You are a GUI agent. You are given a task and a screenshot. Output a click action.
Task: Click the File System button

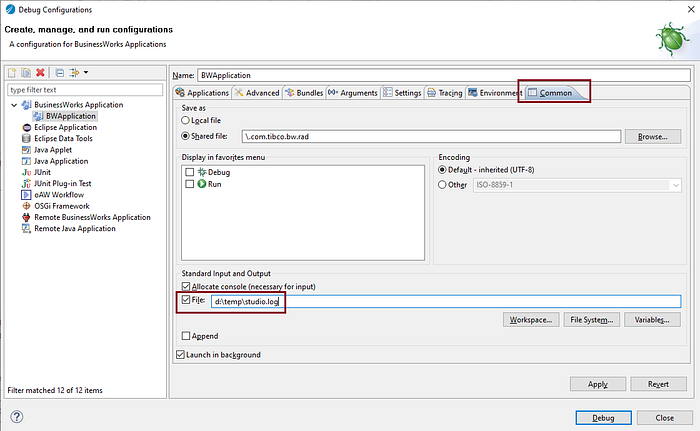coord(592,320)
